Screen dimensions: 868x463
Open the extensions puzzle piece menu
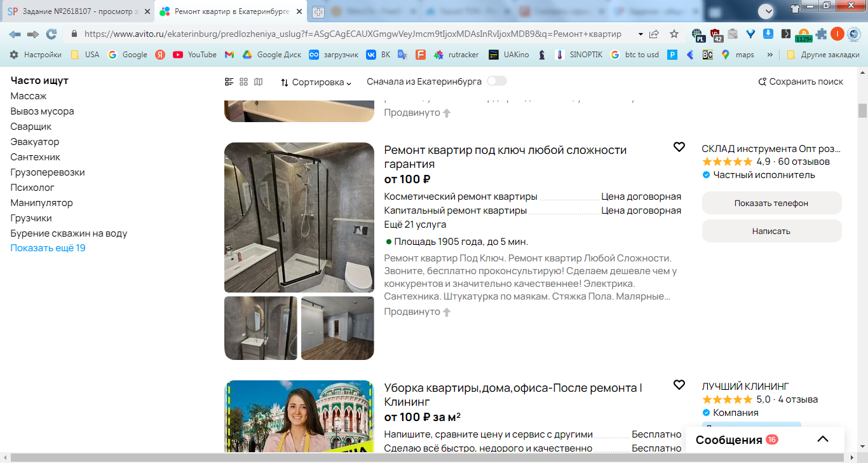(x=822, y=34)
